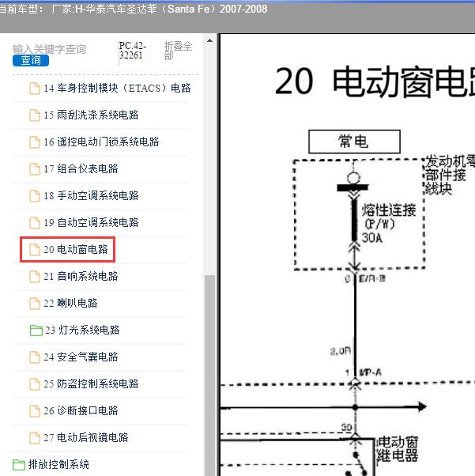This screenshot has height=476, width=475.
Task: Open 23 灯光系统电路 folder label
Action: click(82, 330)
